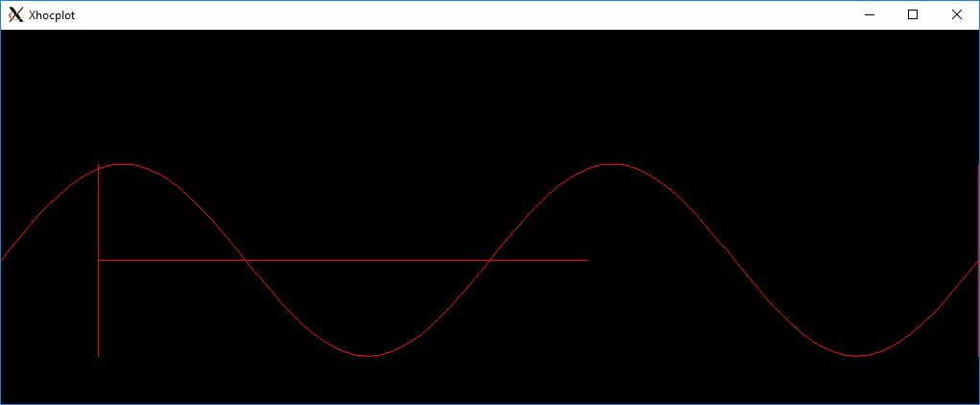The height and width of the screenshot is (405, 980).
Task: Click the vertical axis line below the horizontal axis
Action: (x=99, y=309)
